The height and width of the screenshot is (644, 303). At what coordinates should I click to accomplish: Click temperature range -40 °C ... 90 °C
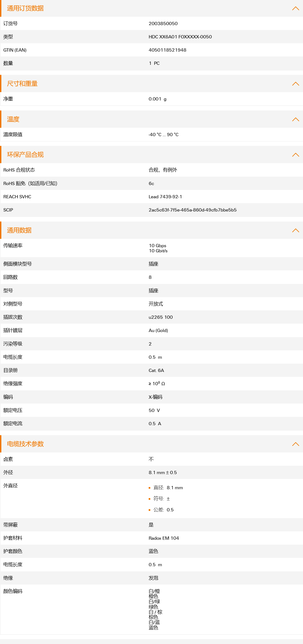(164, 135)
